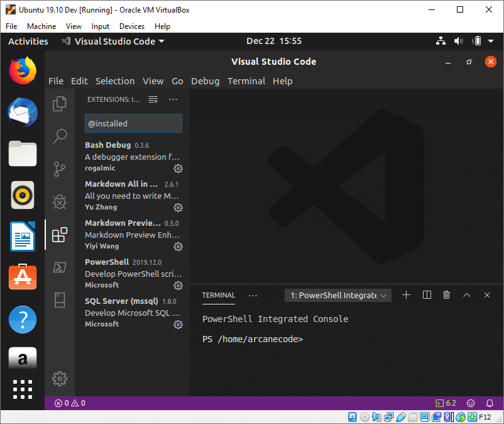Open the SQL Server view icon in the activity bar
Screen dimensions: 504x424
pyautogui.click(x=60, y=300)
